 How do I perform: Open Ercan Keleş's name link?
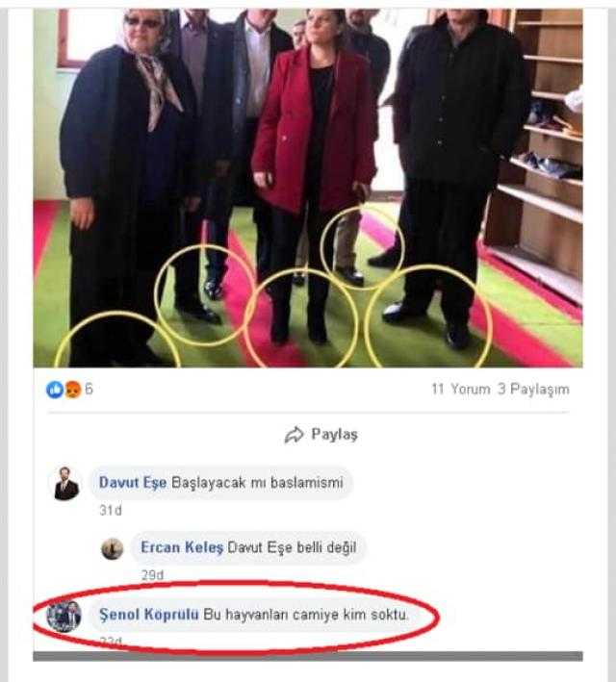click(x=182, y=547)
